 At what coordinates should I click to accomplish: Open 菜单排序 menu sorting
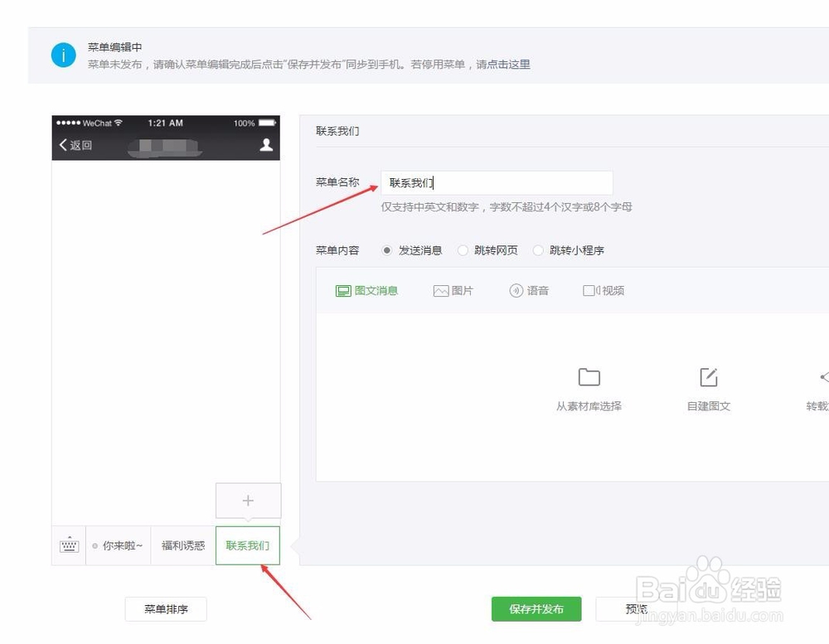point(166,608)
